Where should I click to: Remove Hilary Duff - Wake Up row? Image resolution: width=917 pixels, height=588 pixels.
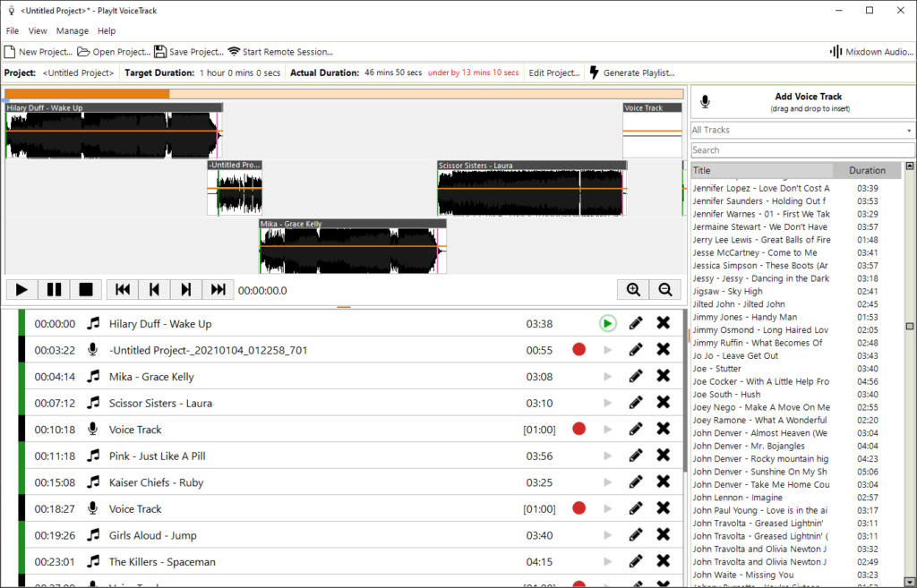(x=664, y=323)
